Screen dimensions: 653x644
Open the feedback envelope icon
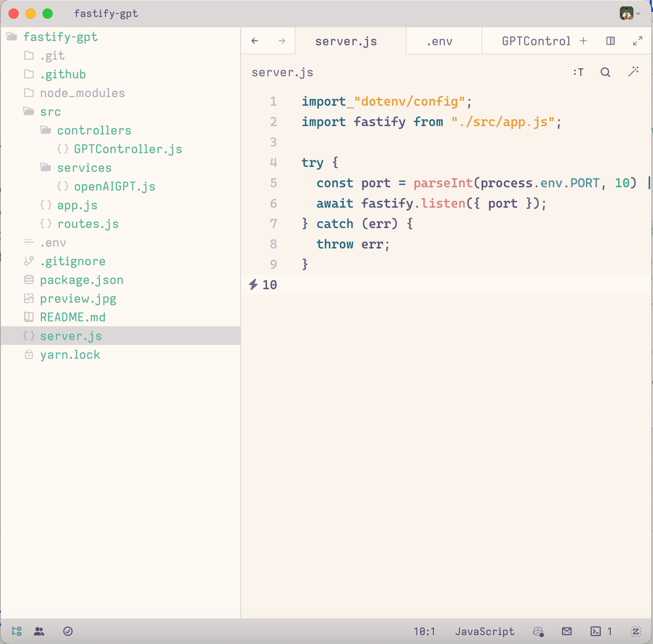567,631
